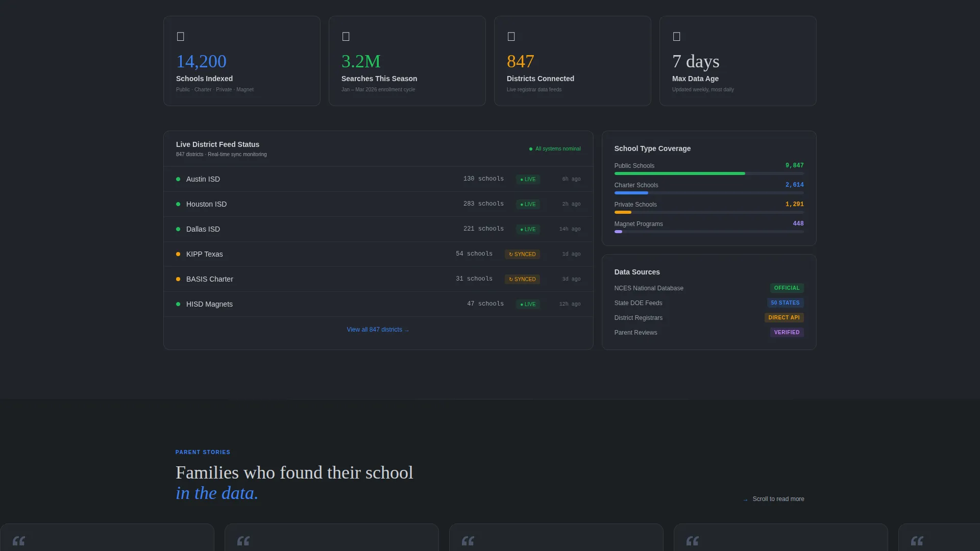
Task: Click the Districts Connected card icon
Action: (x=511, y=36)
